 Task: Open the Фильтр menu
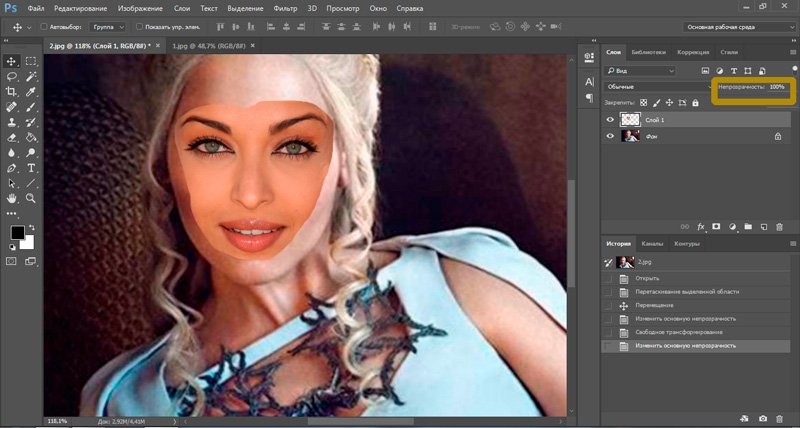point(284,8)
